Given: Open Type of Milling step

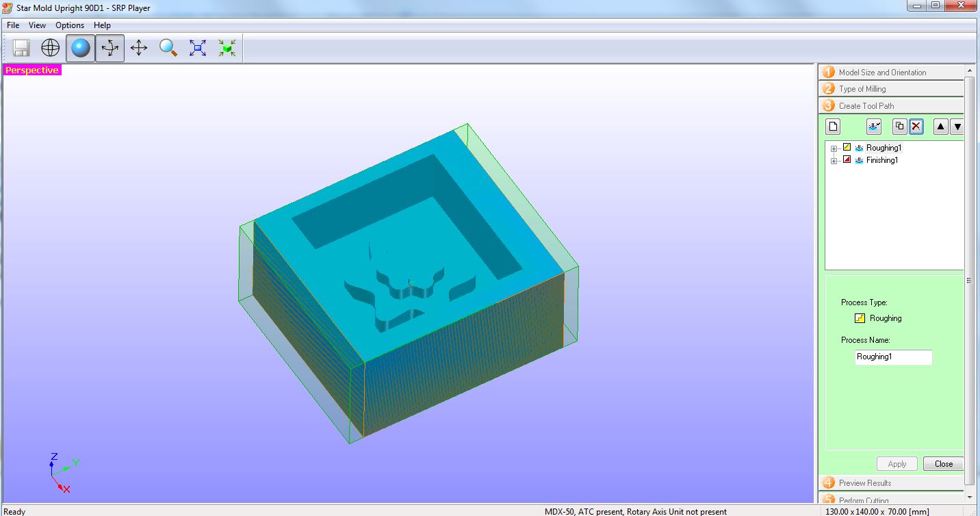Looking at the screenshot, I should (891, 89).
